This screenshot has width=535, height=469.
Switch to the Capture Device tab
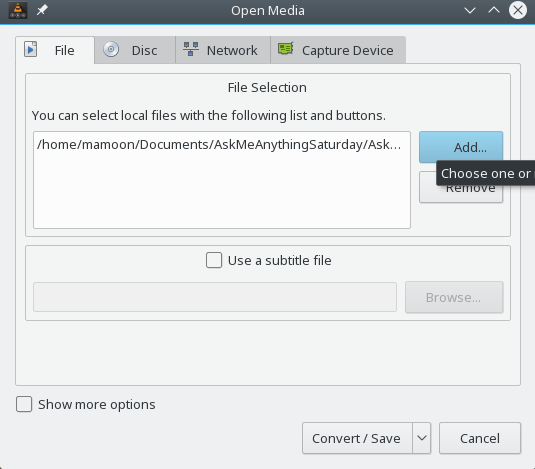point(338,50)
